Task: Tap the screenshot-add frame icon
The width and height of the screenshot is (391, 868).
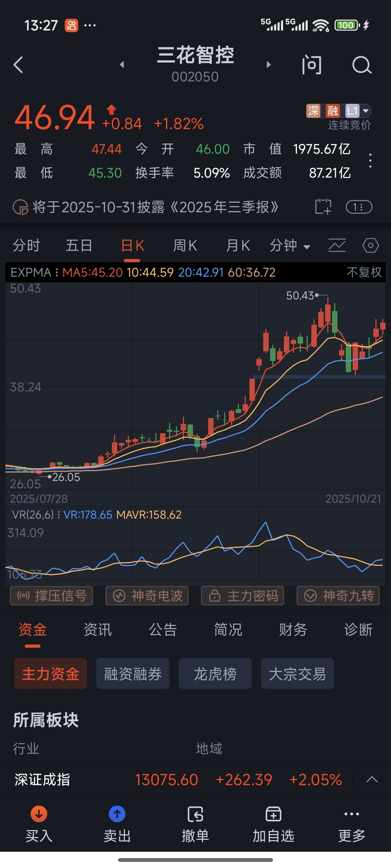Action: pos(323,207)
